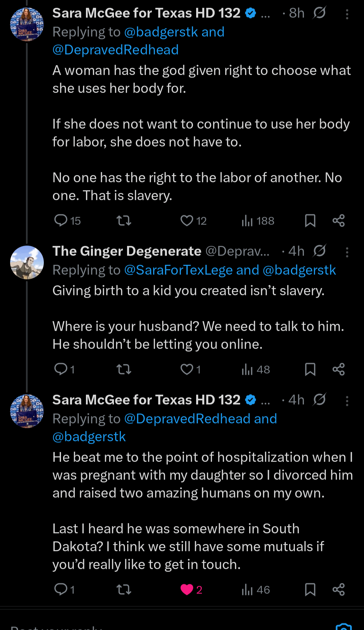The height and width of the screenshot is (630, 364).
Task: Repost The Ginger Degenerate's tweet
Action: tap(124, 370)
